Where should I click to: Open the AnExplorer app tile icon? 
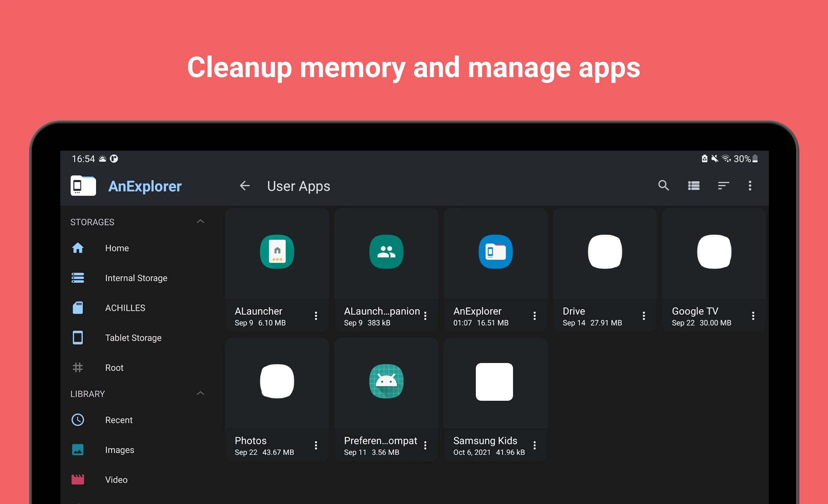pyautogui.click(x=495, y=252)
